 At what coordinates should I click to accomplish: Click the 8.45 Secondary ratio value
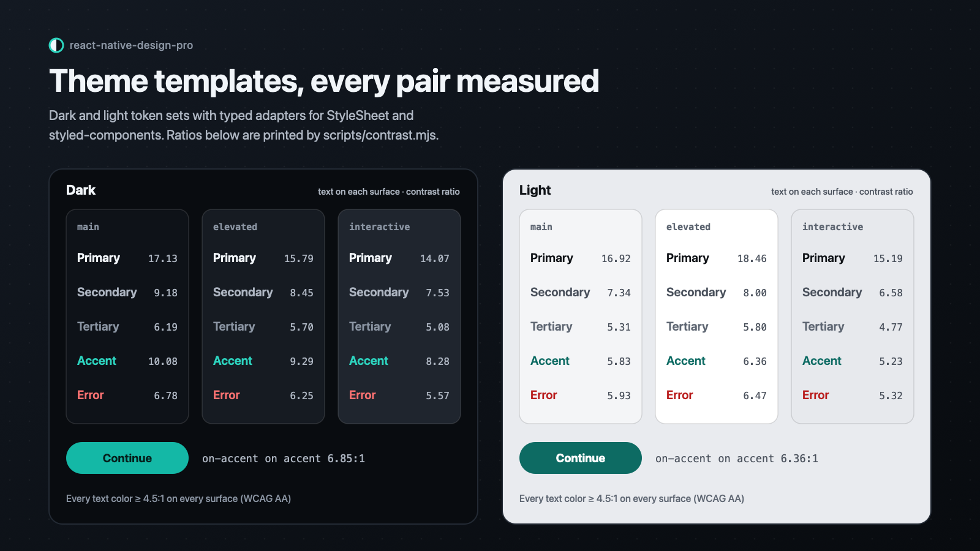tap(302, 293)
